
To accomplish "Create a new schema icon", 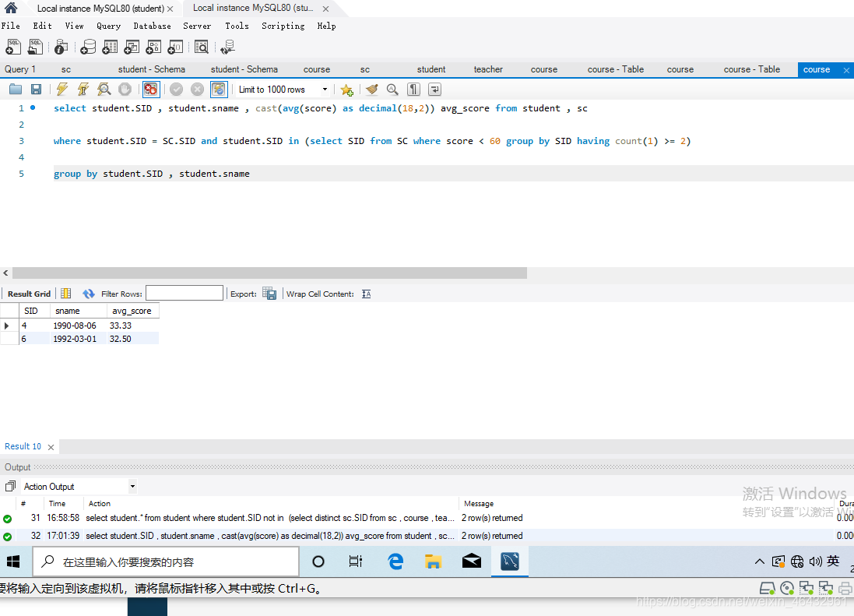I will [x=88, y=47].
